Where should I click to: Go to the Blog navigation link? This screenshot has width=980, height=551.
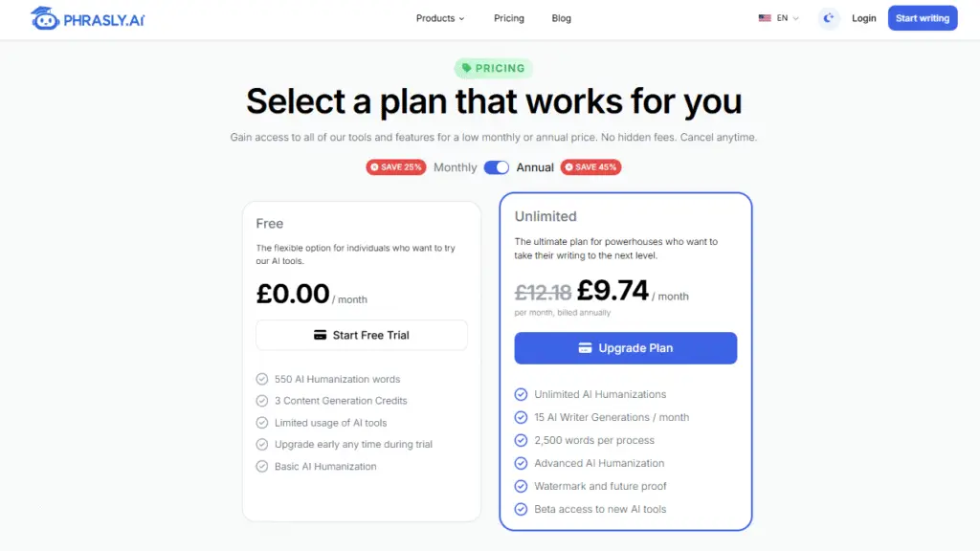click(562, 18)
